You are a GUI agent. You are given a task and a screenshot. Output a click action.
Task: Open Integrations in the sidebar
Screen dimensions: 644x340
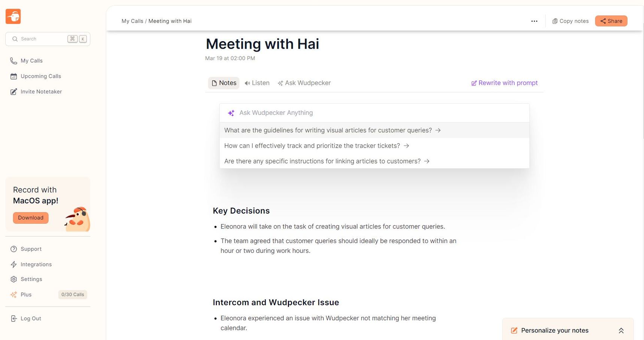pyautogui.click(x=36, y=264)
